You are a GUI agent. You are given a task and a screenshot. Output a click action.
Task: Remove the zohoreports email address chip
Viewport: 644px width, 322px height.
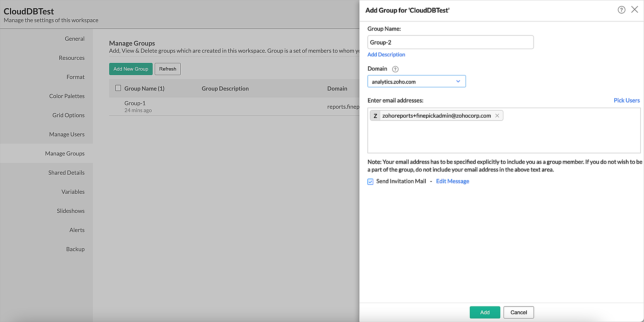(497, 116)
